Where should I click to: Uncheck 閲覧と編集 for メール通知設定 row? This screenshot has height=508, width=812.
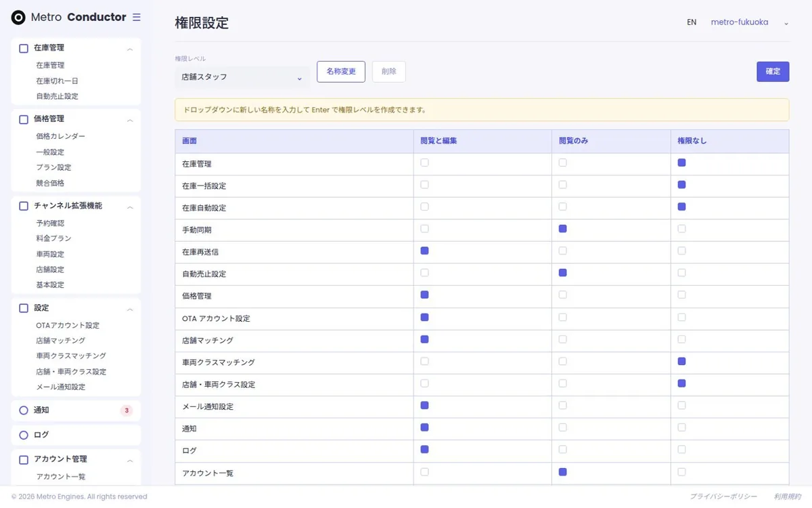pos(424,405)
